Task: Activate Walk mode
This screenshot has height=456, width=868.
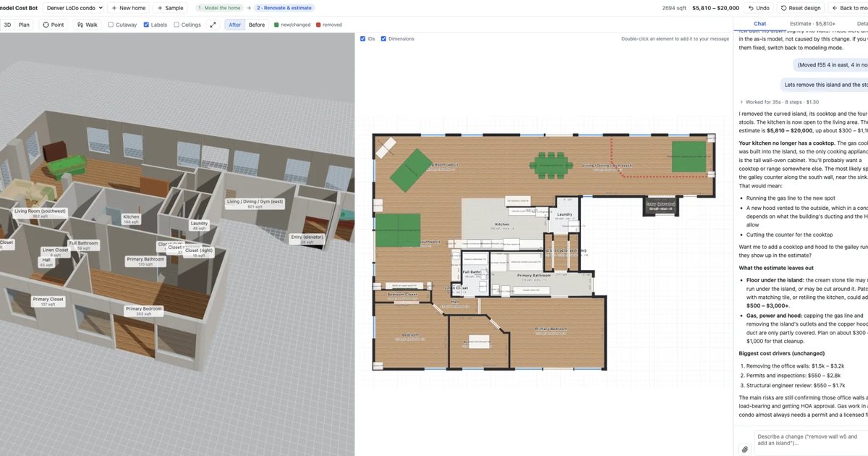Action: coord(87,25)
